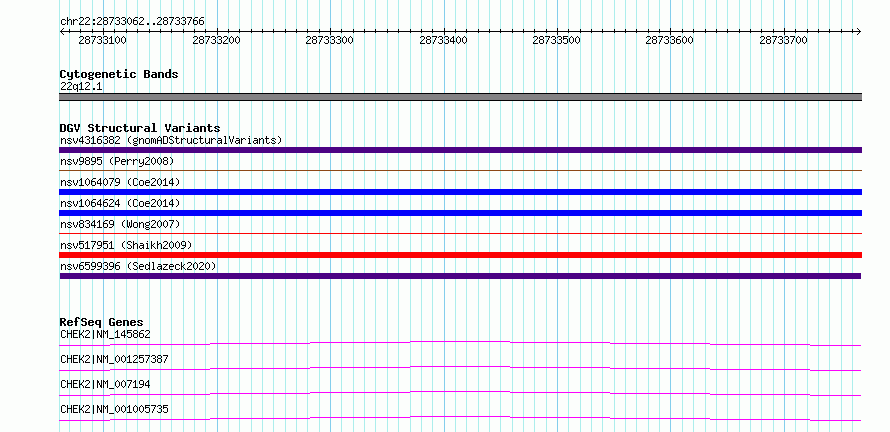The width and height of the screenshot is (890, 432).
Task: Open CHEK2|NM_145862 transcript label
Action: (x=105, y=334)
